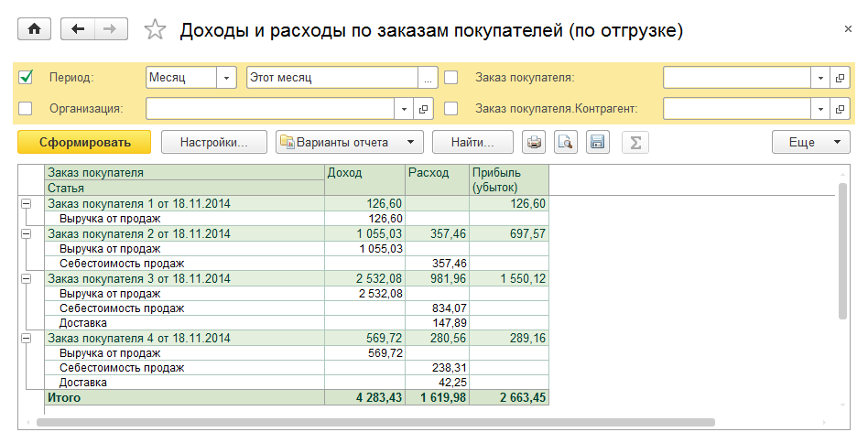Click the printer icon to print report
This screenshot has width=868, height=443.
point(533,142)
